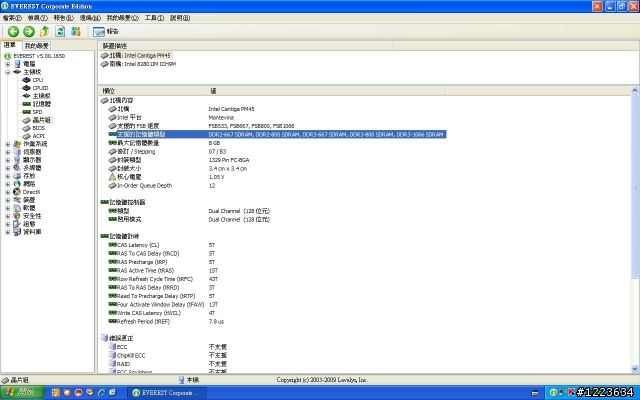Select the BIOS item in the tree
The width and height of the screenshot is (640, 400).
pos(38,128)
